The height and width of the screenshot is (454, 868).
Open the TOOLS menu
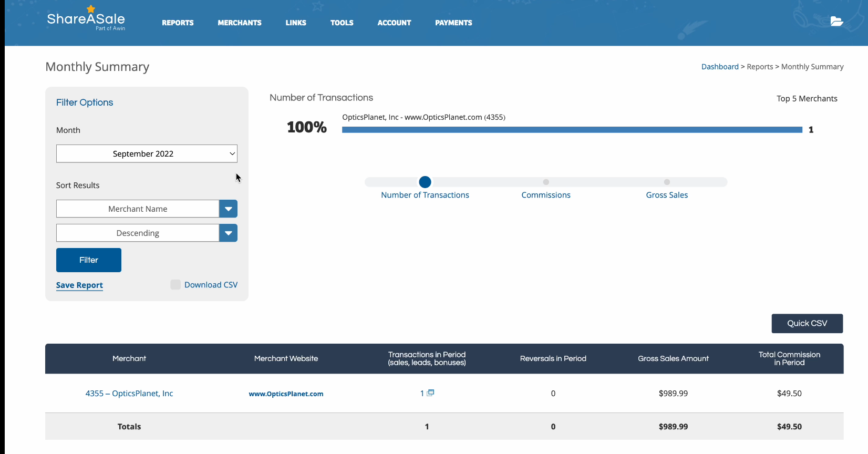tap(342, 23)
